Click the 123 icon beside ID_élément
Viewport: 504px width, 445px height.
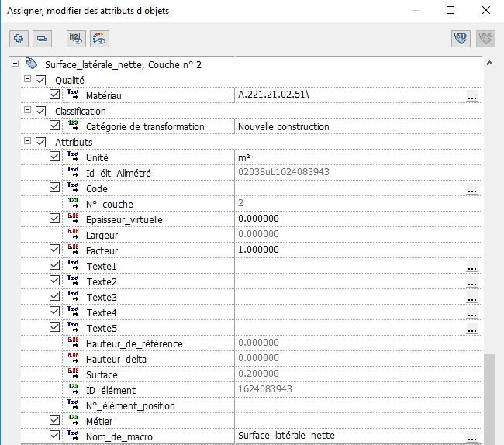click(74, 389)
